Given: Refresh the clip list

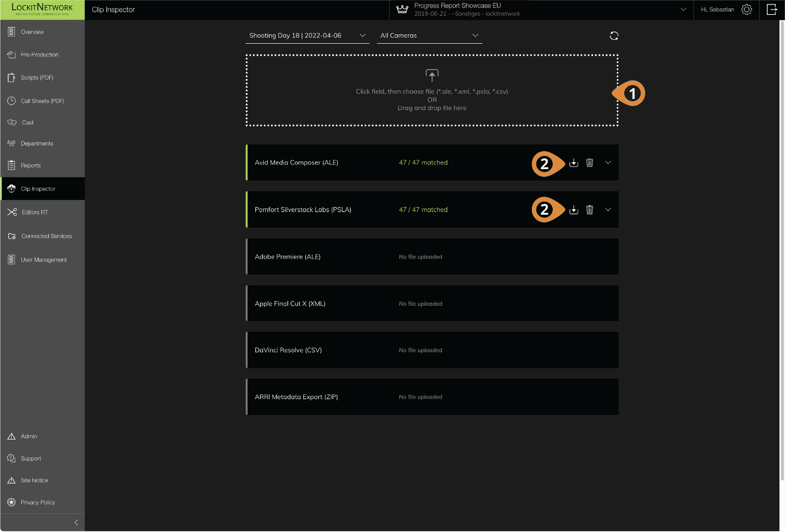Looking at the screenshot, I should coord(614,36).
